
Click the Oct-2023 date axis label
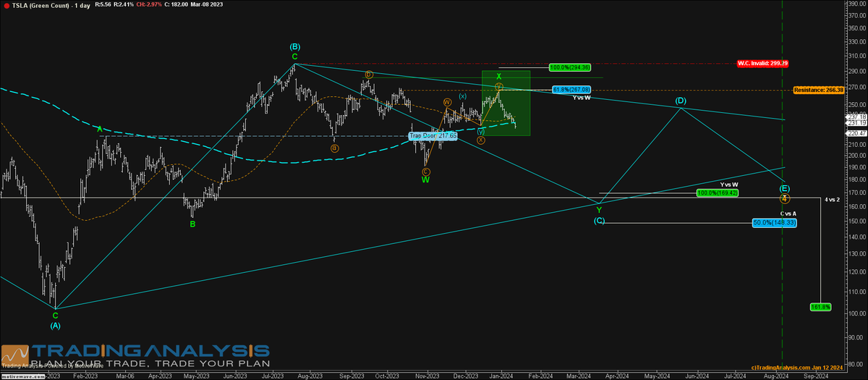[388, 376]
